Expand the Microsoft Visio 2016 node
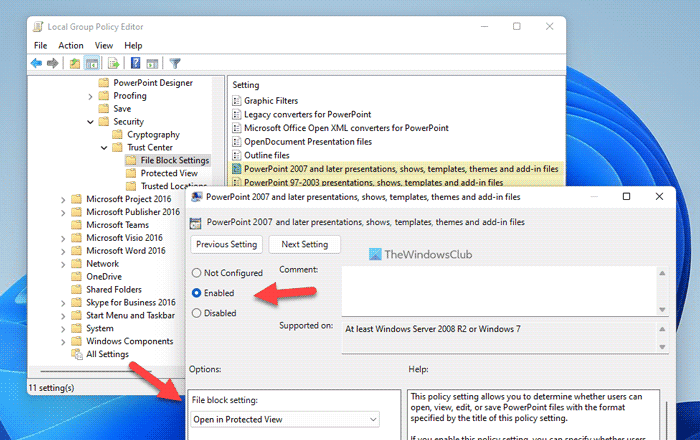Image resolution: width=700 pixels, height=440 pixels. pos(63,239)
